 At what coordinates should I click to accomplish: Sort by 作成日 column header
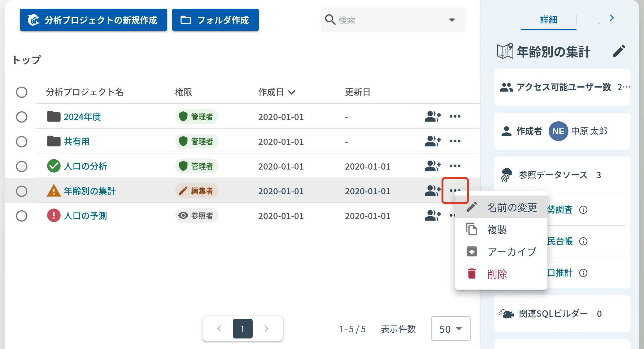pyautogui.click(x=277, y=92)
